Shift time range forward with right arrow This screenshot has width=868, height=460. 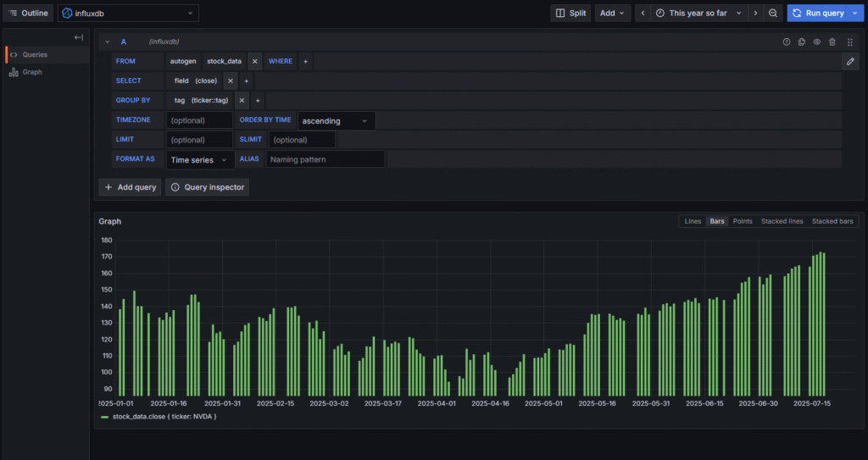pos(755,13)
